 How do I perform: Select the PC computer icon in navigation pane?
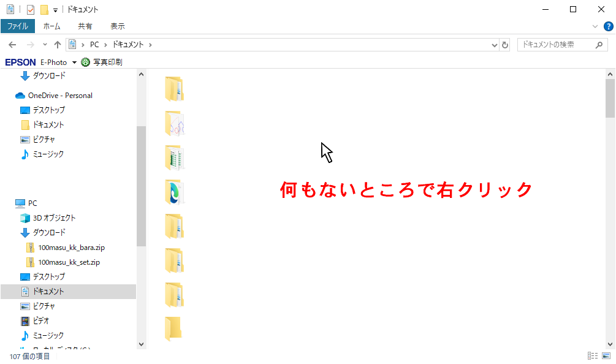pyautogui.click(x=20, y=203)
